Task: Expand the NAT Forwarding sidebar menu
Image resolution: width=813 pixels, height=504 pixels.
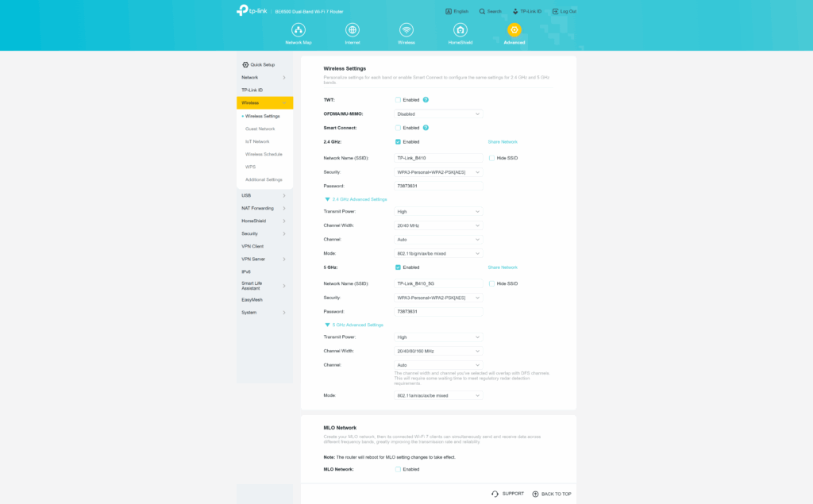Action: pos(264,209)
